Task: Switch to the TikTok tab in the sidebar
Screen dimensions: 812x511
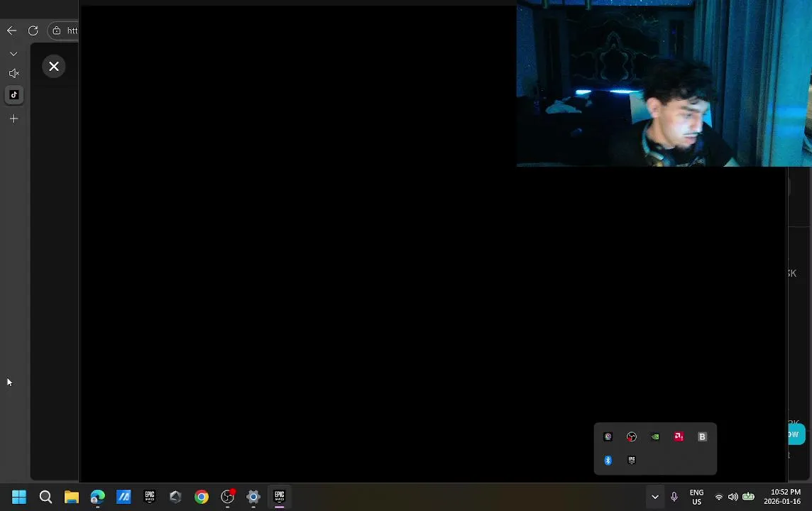Action: (x=14, y=94)
